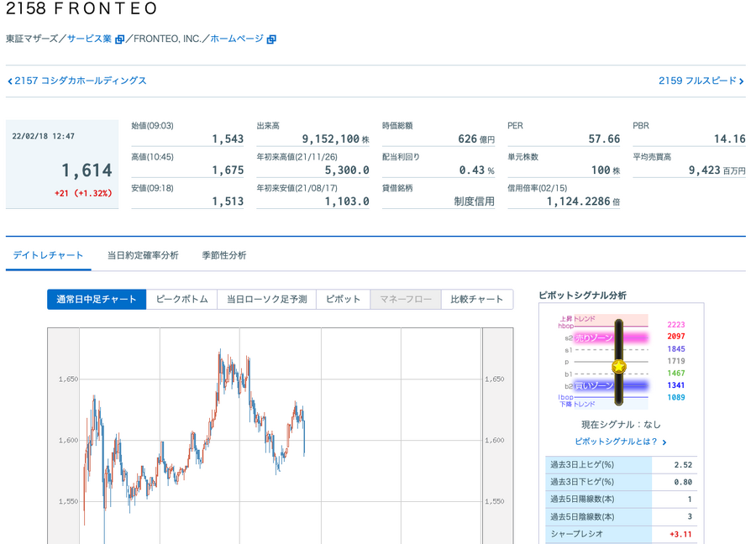
Task: Click external-link icon beside ホームページ
Action: point(271,39)
